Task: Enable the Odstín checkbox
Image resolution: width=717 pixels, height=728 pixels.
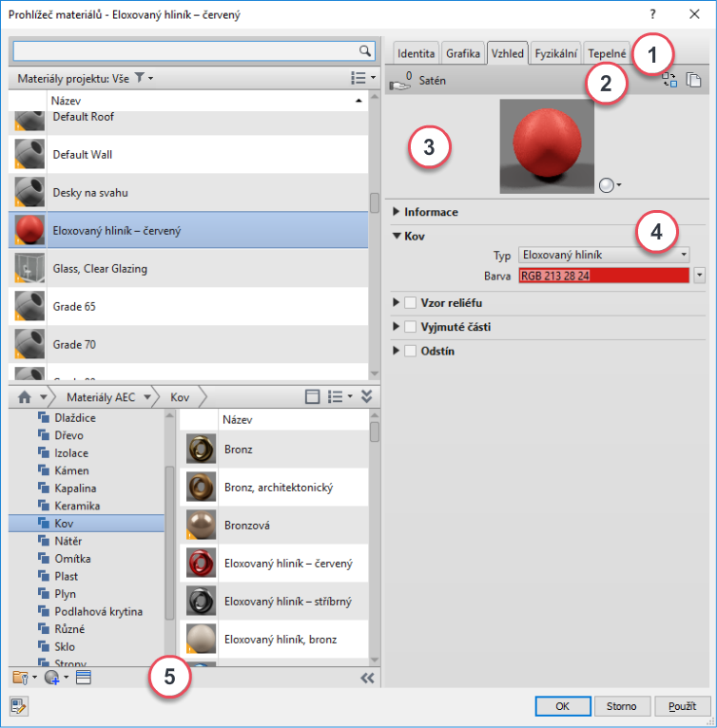Action: [x=410, y=351]
